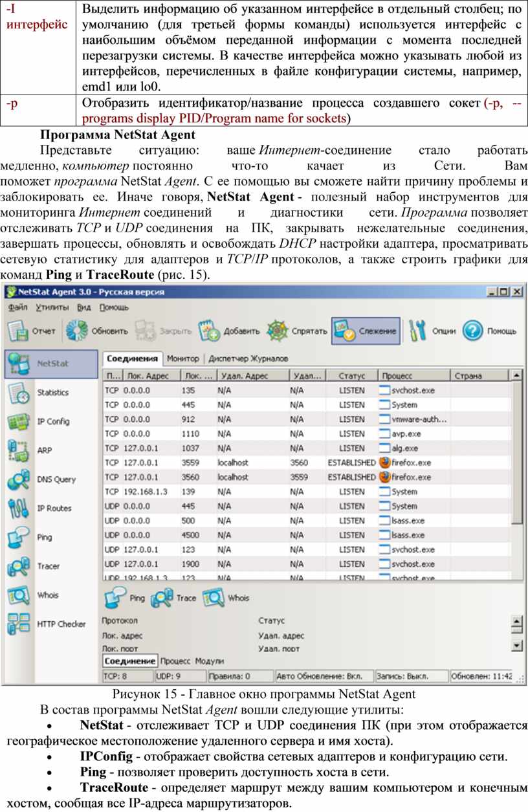Sort by the Лок. Адрес column header

[x=151, y=375]
